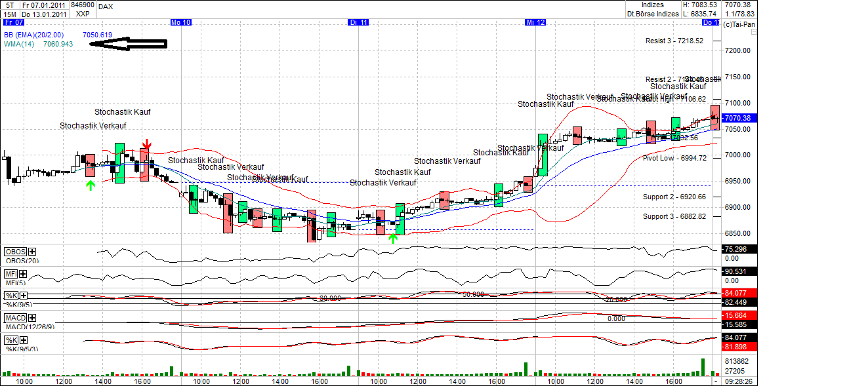Click the black MACD reading 15.585
868x386 pixels.
pyautogui.click(x=740, y=324)
